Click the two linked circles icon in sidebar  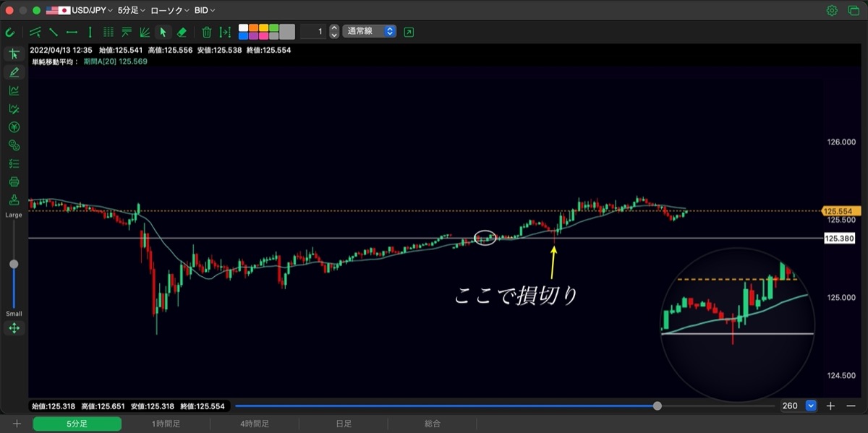[x=14, y=145]
